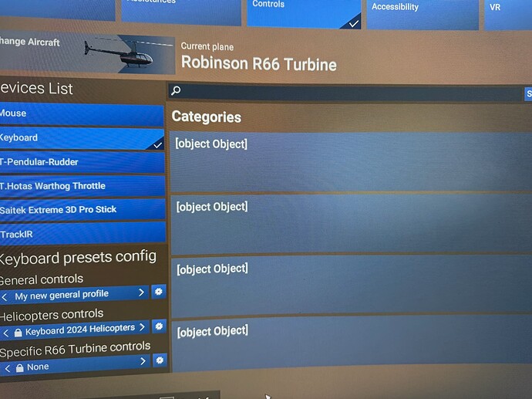Screen dimensions: 532x399
Task: Open third [object Object] category
Action: pos(352,286)
